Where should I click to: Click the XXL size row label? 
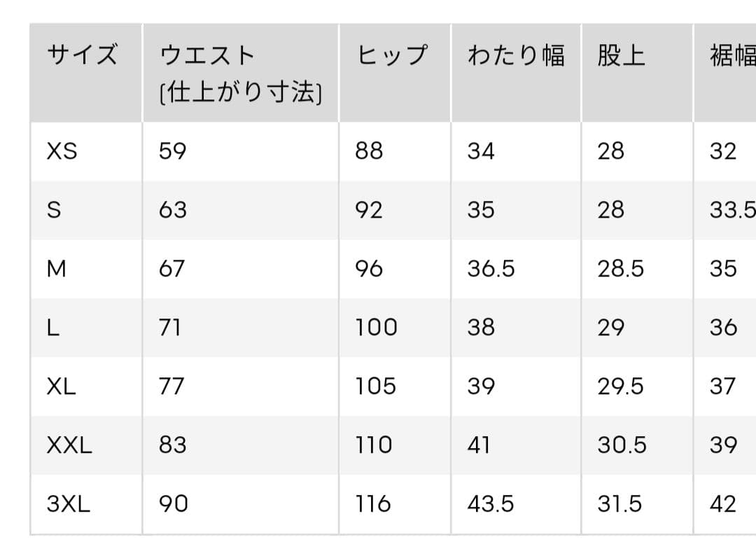coord(69,445)
